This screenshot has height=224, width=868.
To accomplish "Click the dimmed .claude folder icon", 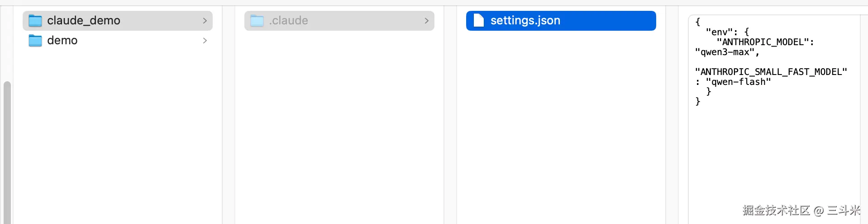I will (257, 21).
